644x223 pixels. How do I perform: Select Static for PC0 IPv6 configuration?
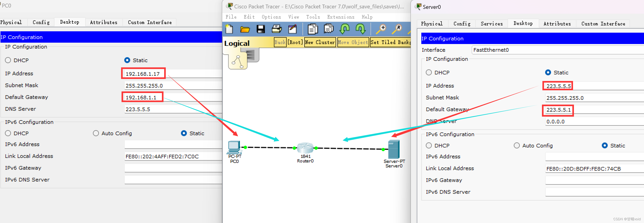tap(184, 133)
